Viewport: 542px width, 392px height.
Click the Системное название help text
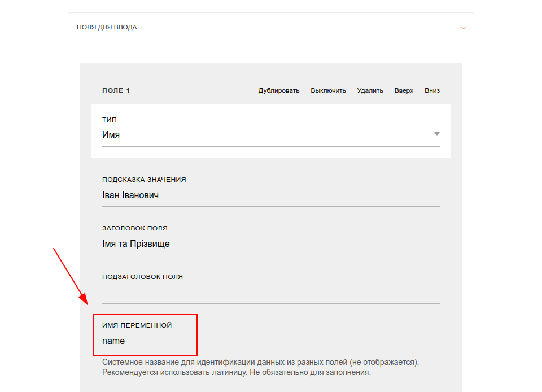pyautogui.click(x=260, y=368)
